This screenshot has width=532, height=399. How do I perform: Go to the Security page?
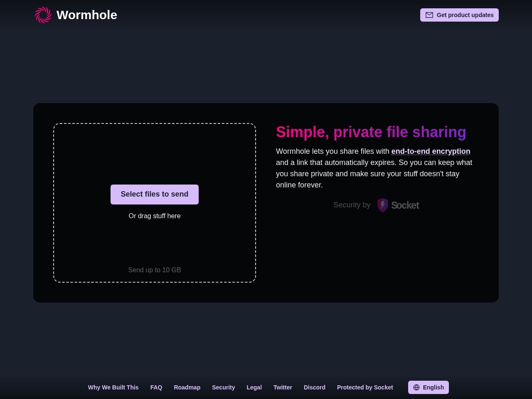pos(223,387)
